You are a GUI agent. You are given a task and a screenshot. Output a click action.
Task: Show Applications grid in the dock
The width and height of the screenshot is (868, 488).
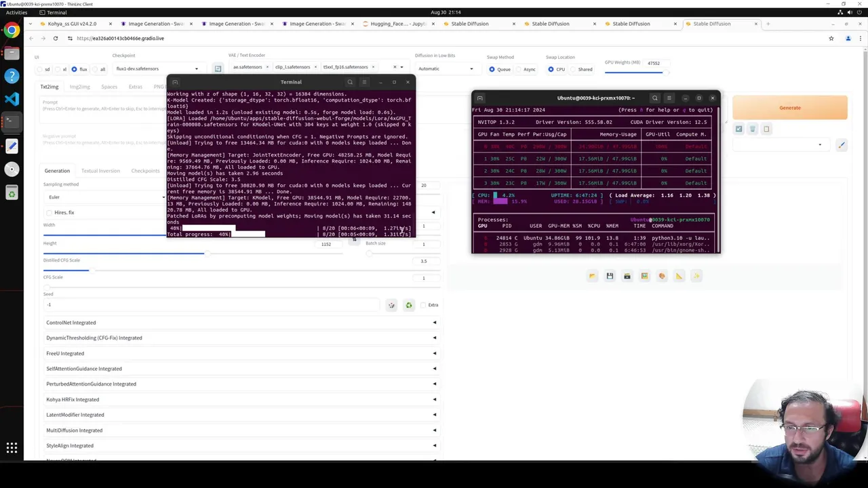pos(12,447)
